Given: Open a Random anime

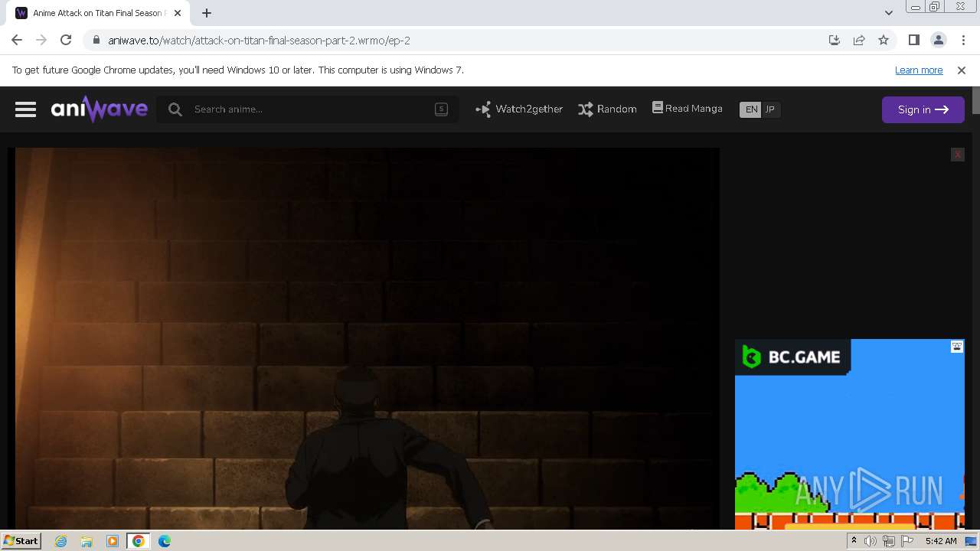Looking at the screenshot, I should point(607,109).
